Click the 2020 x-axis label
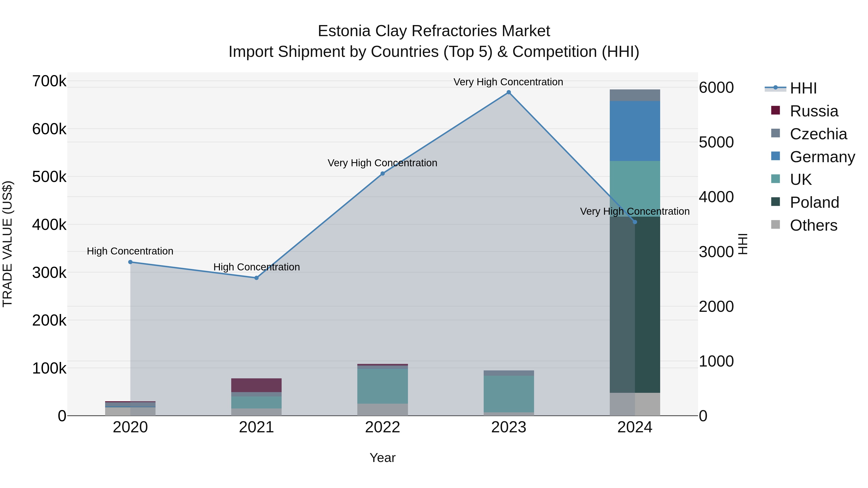868x488 pixels. 130,427
